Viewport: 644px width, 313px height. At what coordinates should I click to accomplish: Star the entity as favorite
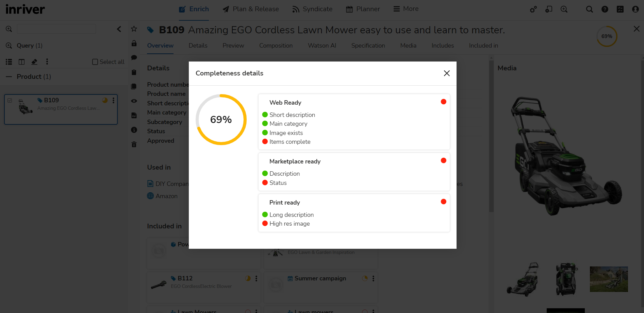coord(134,29)
